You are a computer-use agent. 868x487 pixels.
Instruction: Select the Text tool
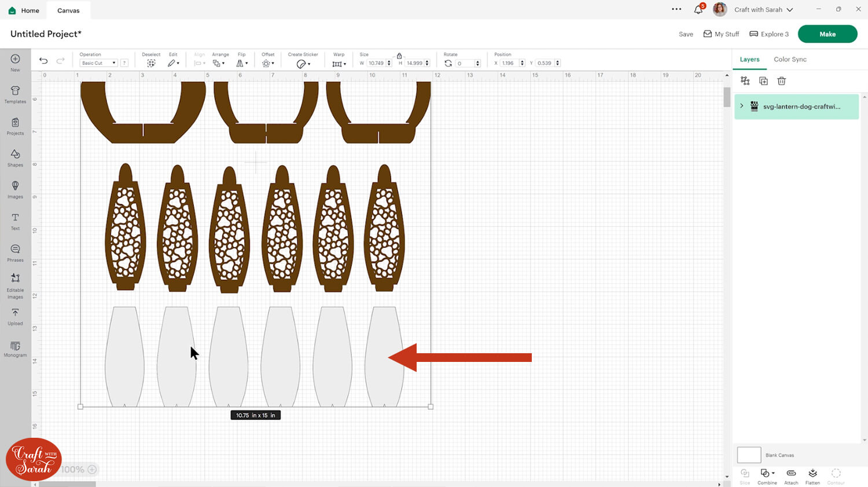[15, 221]
